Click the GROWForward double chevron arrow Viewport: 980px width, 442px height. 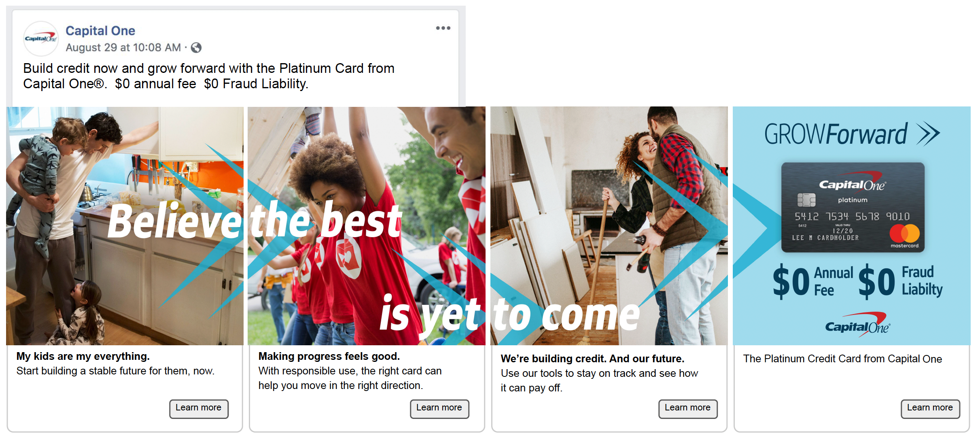tap(928, 134)
